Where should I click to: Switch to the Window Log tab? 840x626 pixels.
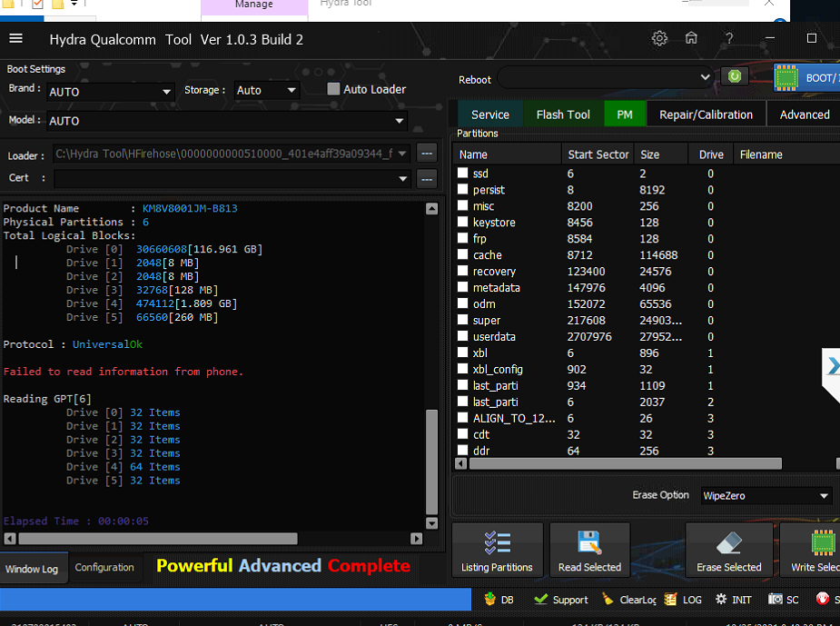click(x=32, y=569)
